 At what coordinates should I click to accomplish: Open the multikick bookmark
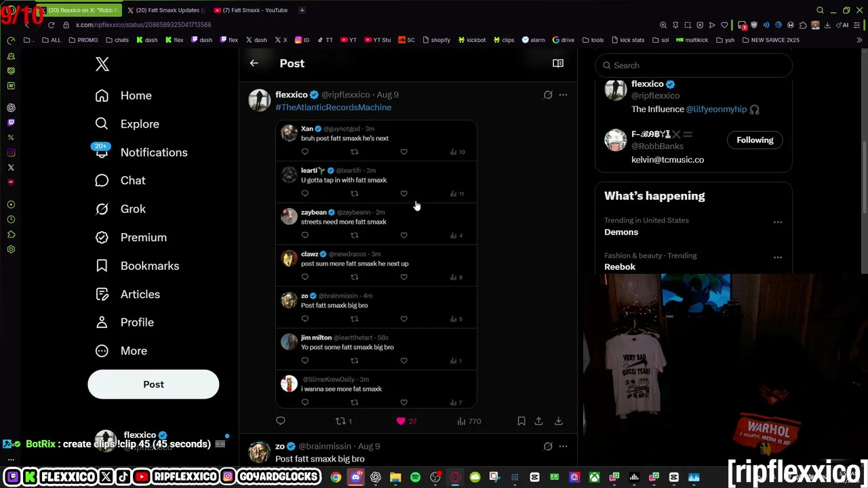(x=692, y=40)
